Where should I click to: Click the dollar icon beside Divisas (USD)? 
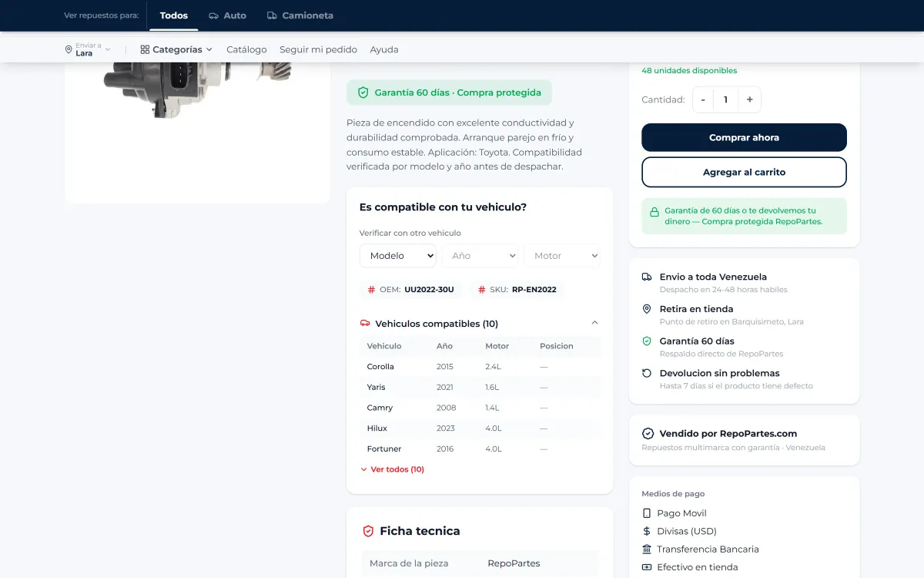point(647,531)
